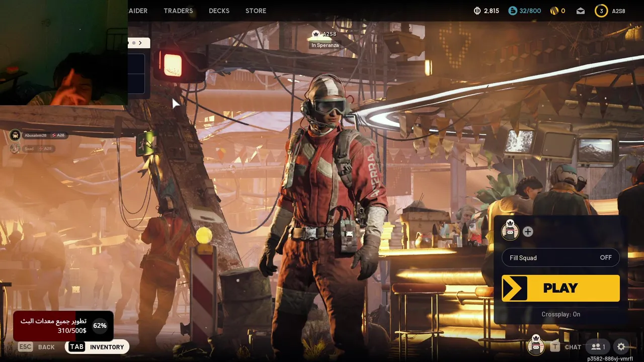The height and width of the screenshot is (362, 644).
Task: Open the Traders tab
Action: pyautogui.click(x=178, y=11)
